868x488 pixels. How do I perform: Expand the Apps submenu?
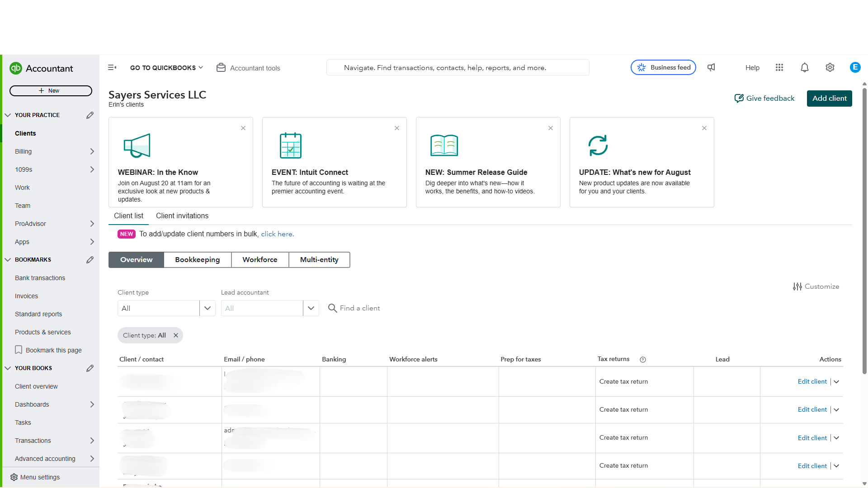click(92, 242)
